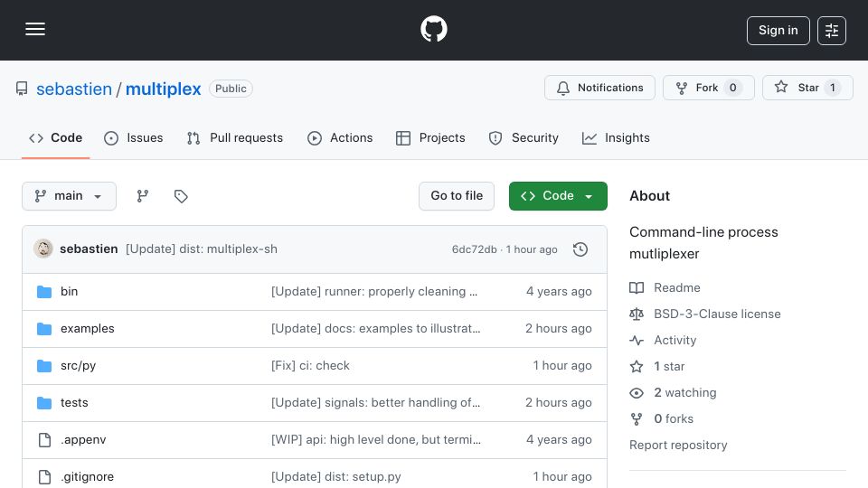Open the sebastien owner profile link
Image resolution: width=868 pixels, height=488 pixels.
pos(74,89)
